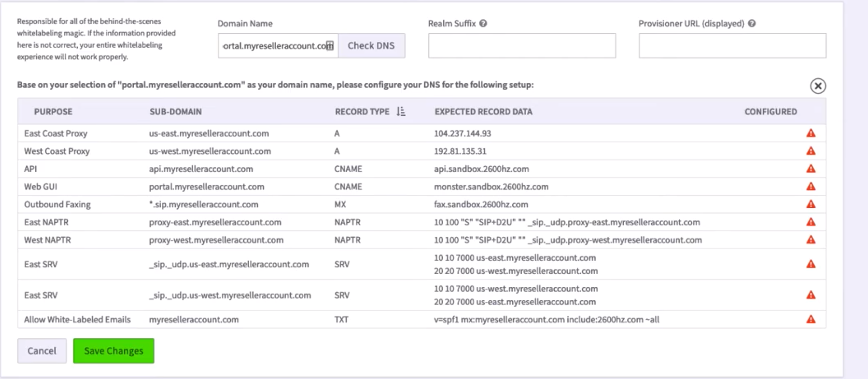The height and width of the screenshot is (379, 868).
Task: Click _sip._udp.us-east.myreselleraccount.com sub-domain
Action: [x=229, y=264]
